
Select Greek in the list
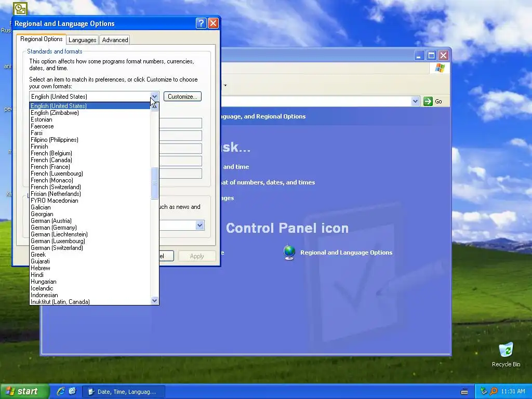(x=90, y=255)
